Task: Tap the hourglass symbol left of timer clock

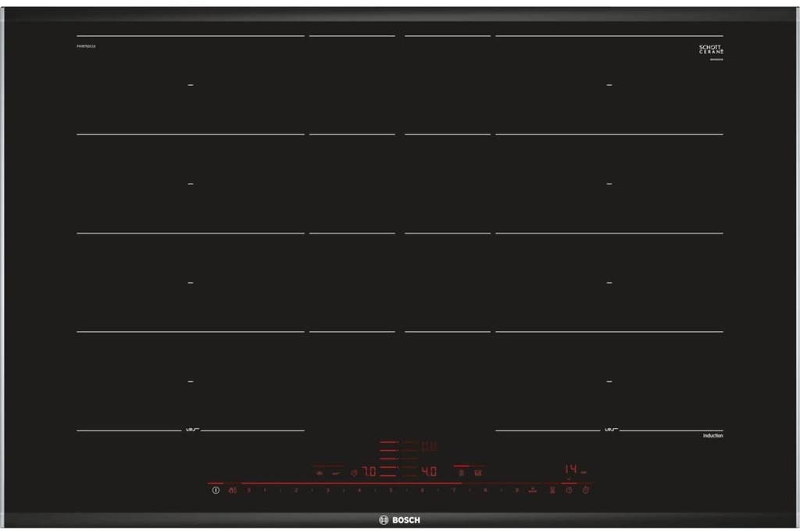Action: point(552,490)
